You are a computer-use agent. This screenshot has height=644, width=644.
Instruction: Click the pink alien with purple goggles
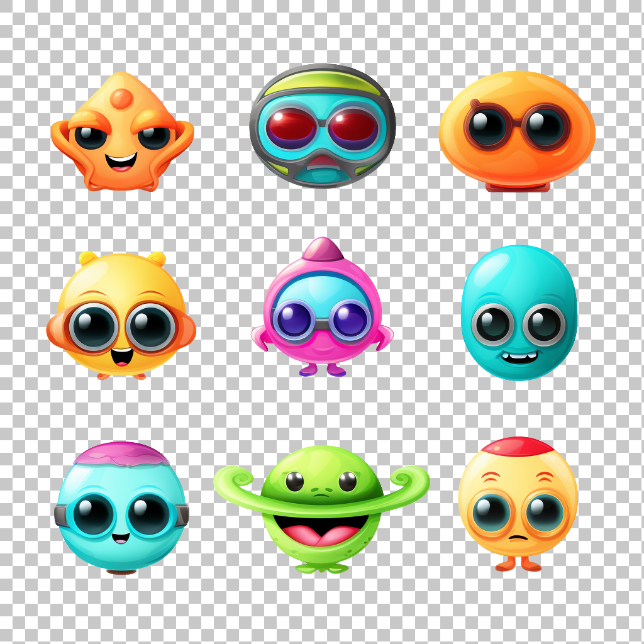323,307
